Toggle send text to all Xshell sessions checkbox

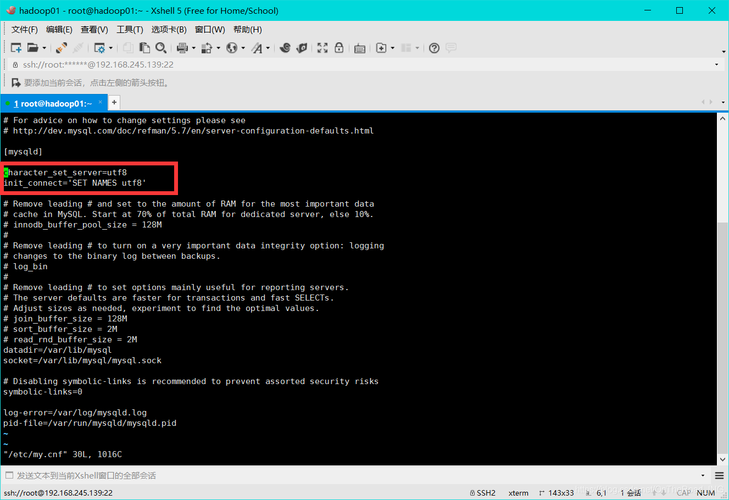point(9,475)
